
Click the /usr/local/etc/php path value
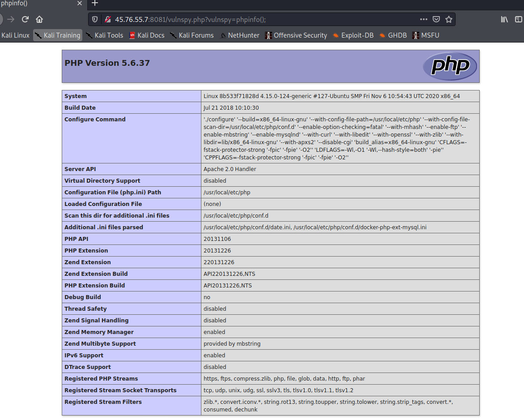click(x=227, y=192)
